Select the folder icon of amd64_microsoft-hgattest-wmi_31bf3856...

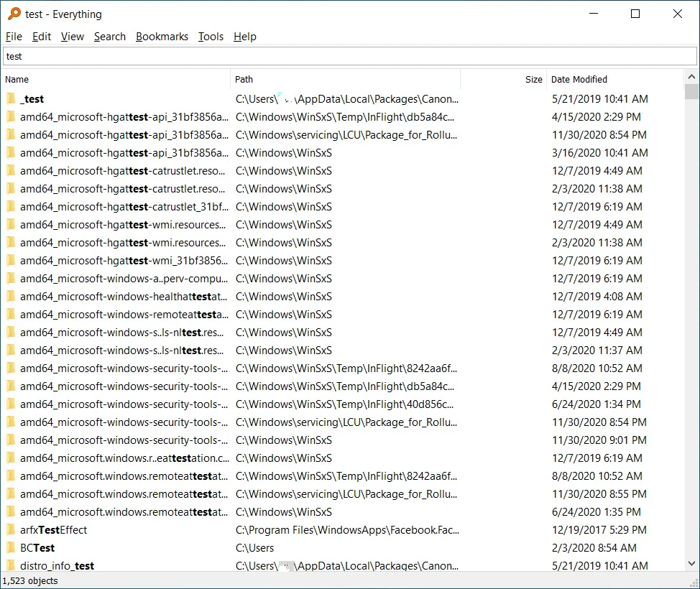point(11,260)
